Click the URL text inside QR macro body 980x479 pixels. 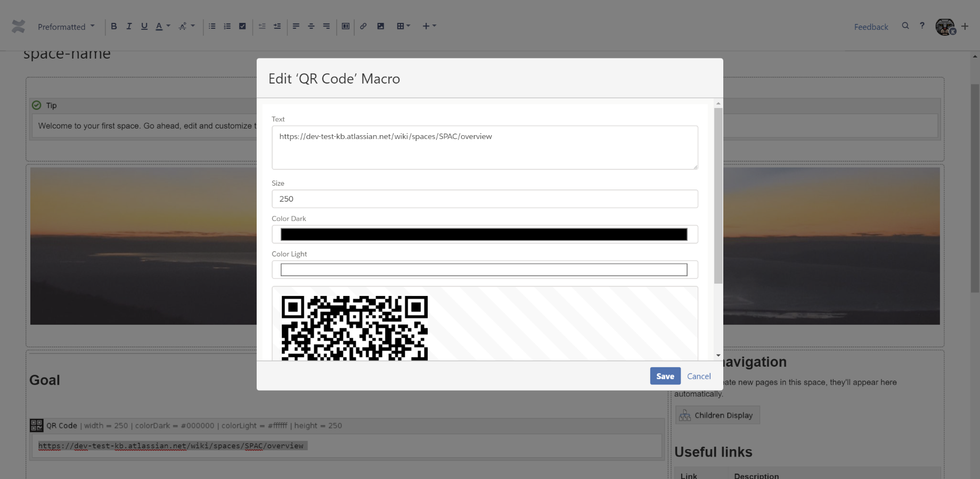pyautogui.click(x=171, y=446)
